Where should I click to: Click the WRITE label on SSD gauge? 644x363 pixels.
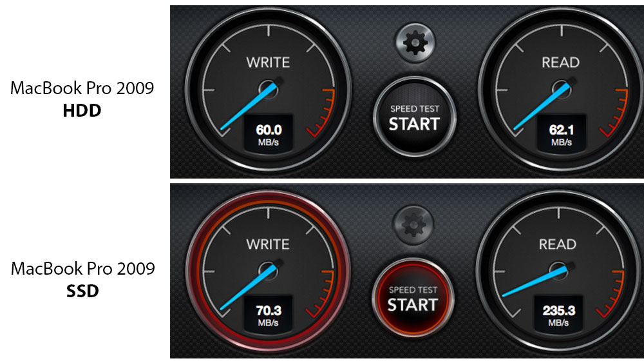click(x=268, y=244)
